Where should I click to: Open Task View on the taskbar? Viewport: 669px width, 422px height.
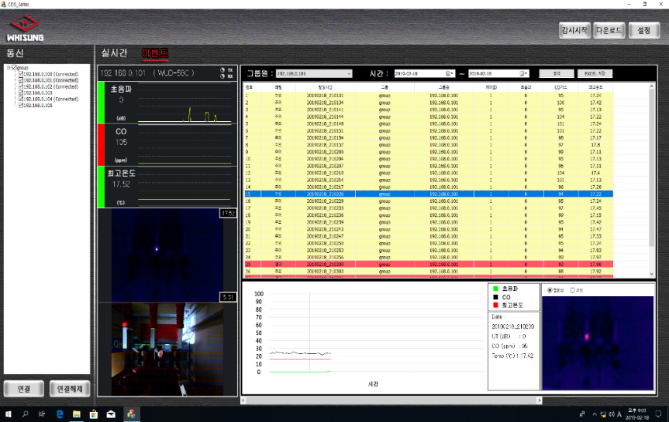click(42, 413)
